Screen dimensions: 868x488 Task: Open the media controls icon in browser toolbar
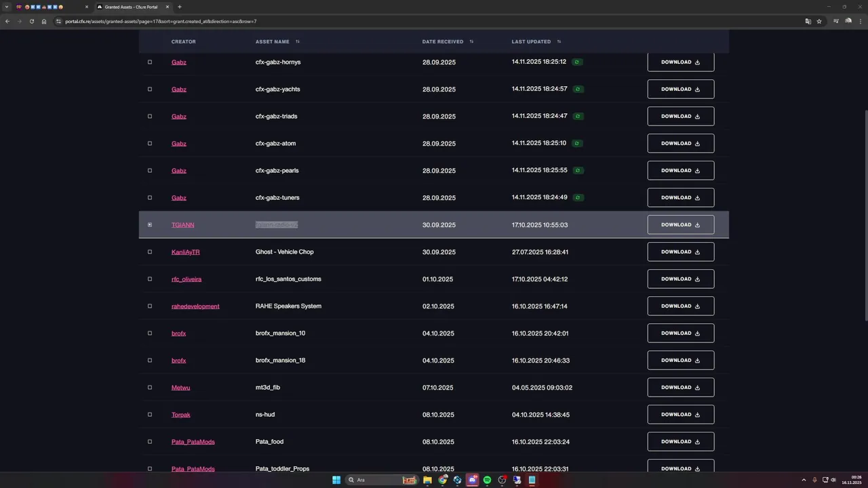point(836,21)
